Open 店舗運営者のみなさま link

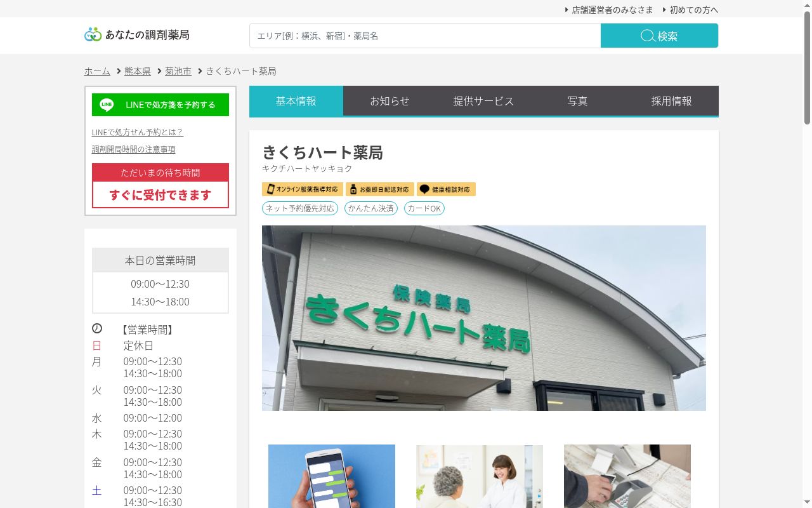click(612, 10)
